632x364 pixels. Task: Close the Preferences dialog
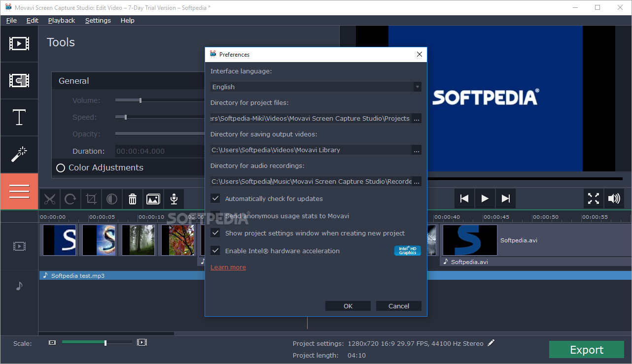(420, 54)
